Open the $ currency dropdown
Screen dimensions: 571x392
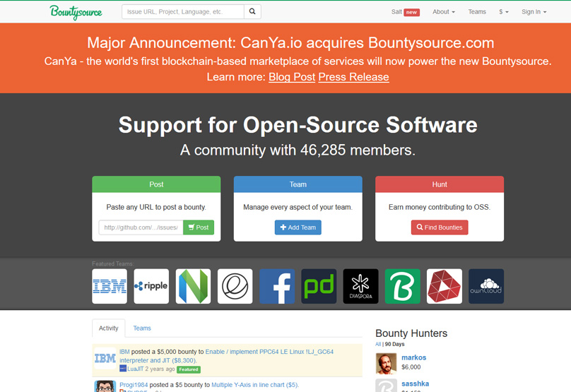504,11
